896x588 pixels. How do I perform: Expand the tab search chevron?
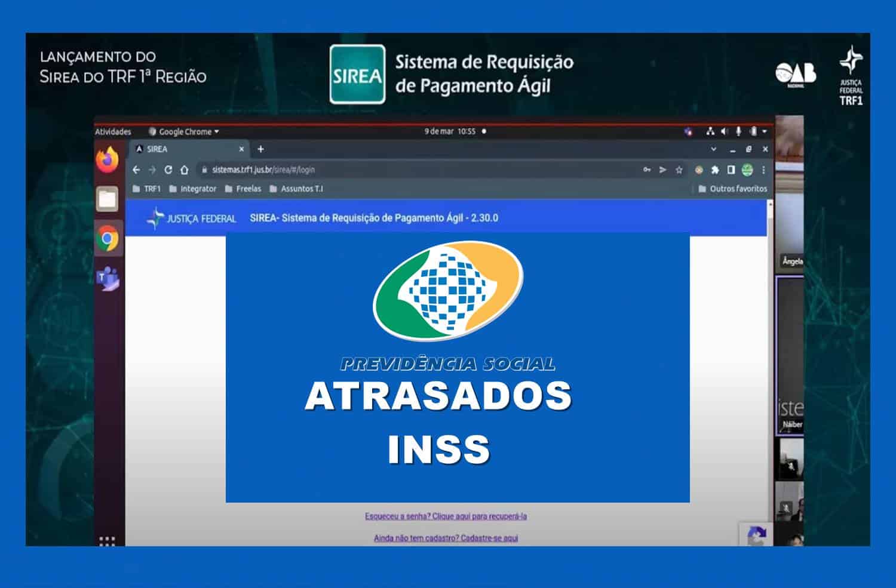pyautogui.click(x=714, y=149)
